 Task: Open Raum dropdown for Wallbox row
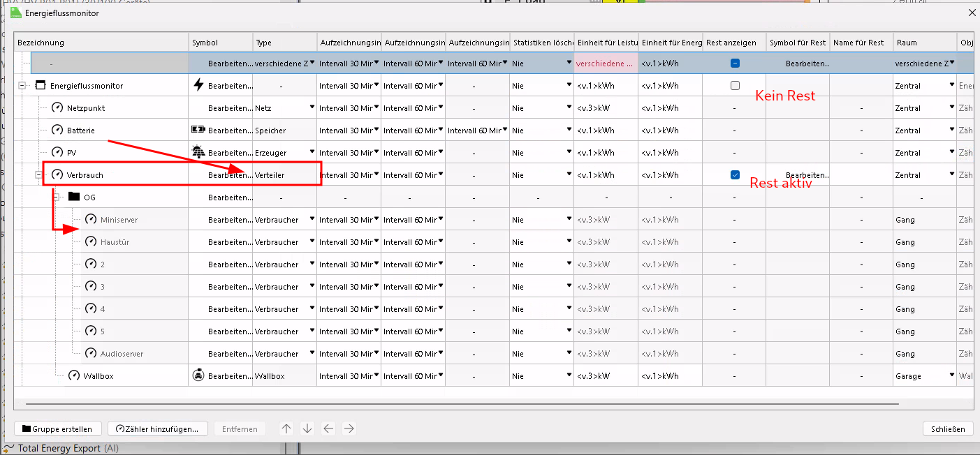click(951, 375)
